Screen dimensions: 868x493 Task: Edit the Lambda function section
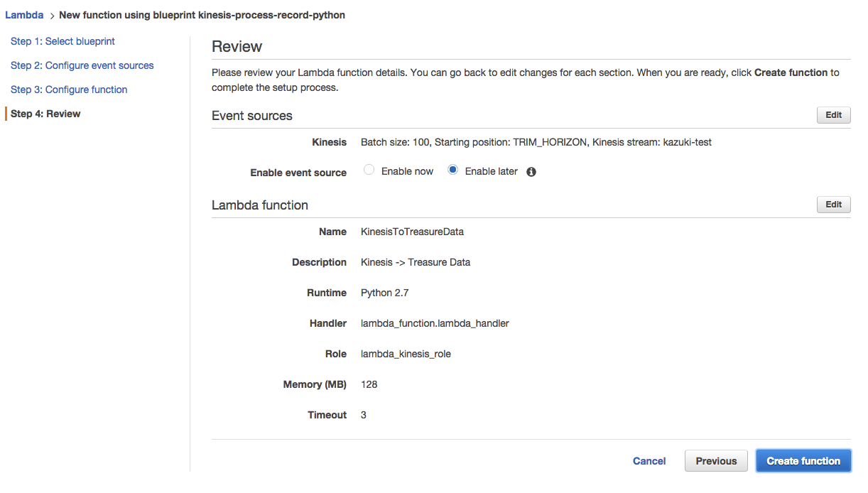833,205
